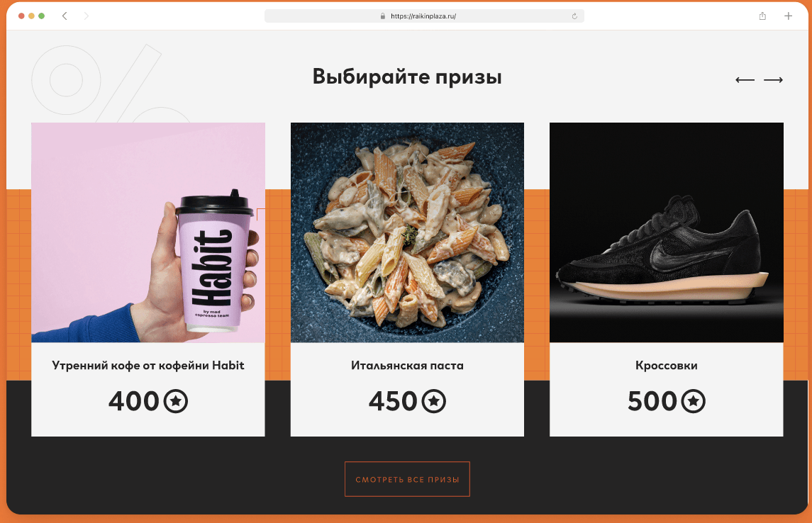
Task: Reload the page using refresh icon
Action: (574, 16)
